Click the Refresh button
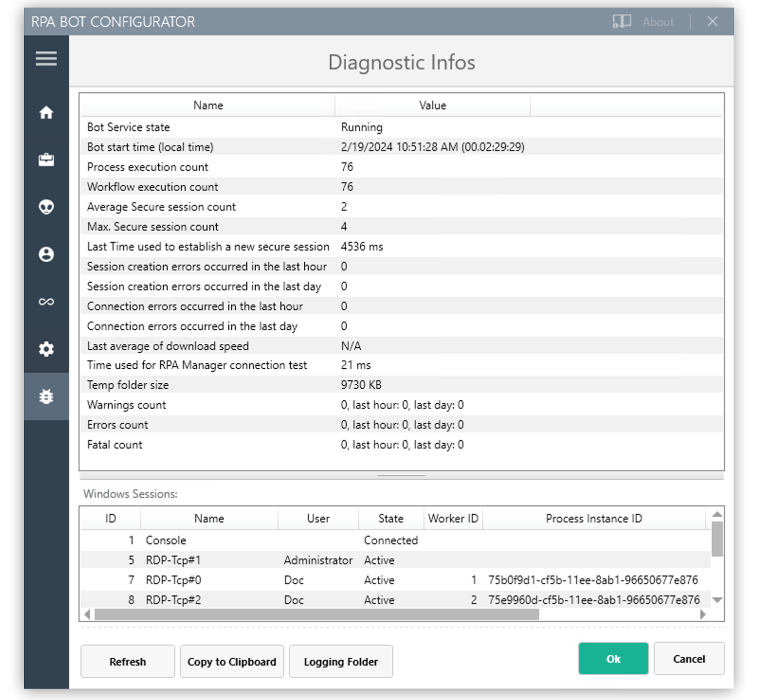This screenshot has height=700, width=758. (127, 661)
